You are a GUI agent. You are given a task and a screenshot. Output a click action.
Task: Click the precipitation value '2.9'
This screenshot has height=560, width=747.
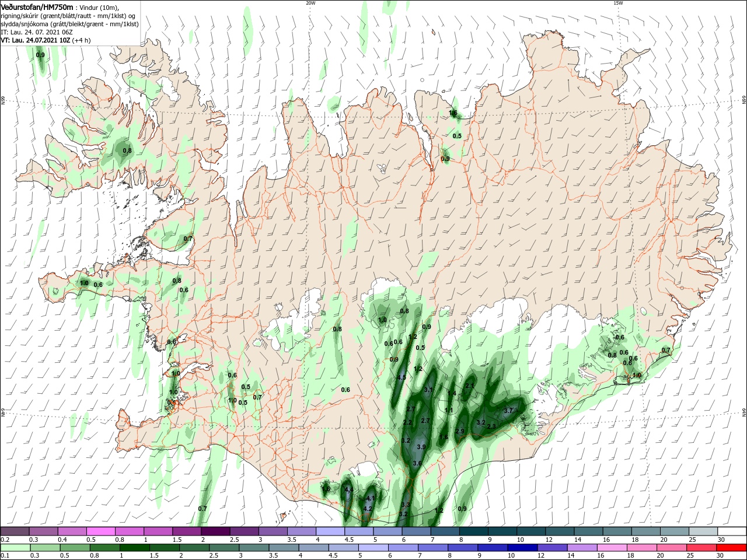coord(460,431)
